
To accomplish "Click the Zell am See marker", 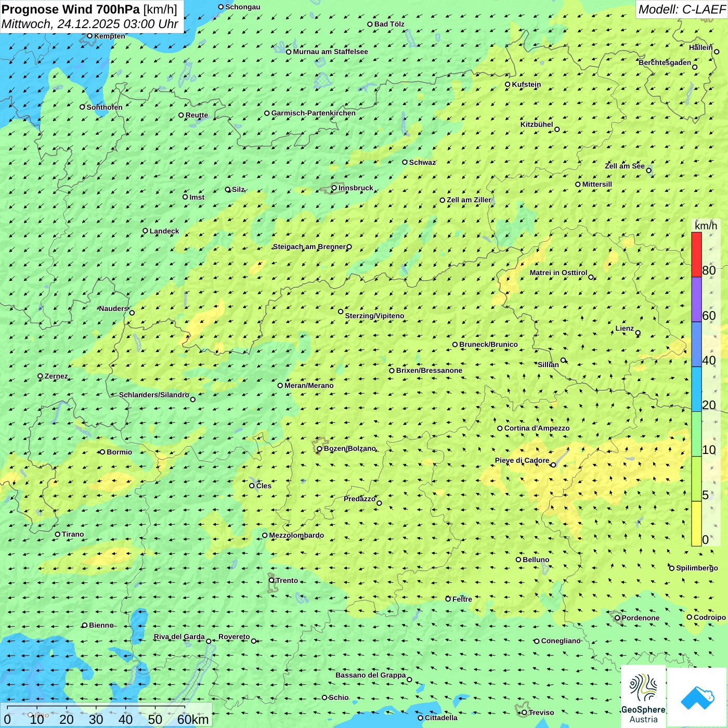I will click(649, 171).
